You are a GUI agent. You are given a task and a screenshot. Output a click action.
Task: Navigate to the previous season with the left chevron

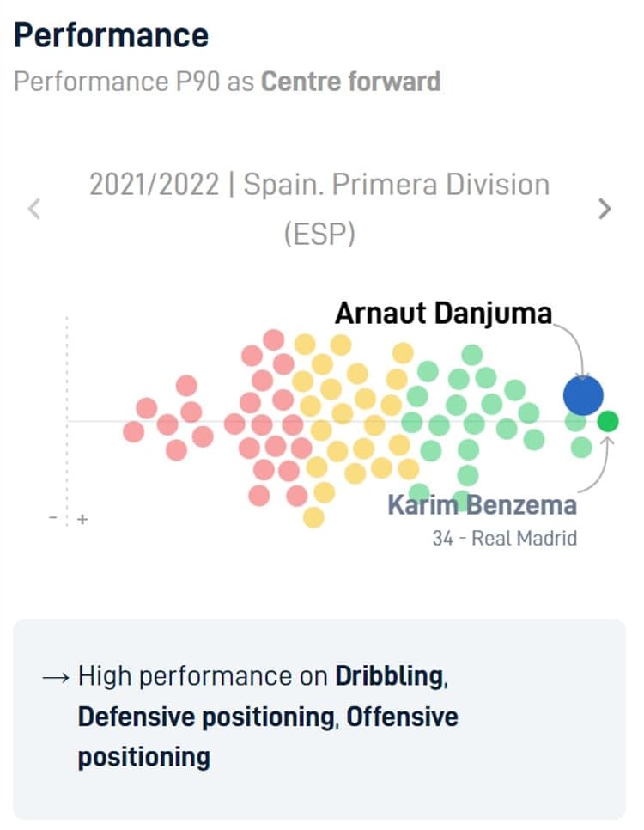(x=34, y=208)
